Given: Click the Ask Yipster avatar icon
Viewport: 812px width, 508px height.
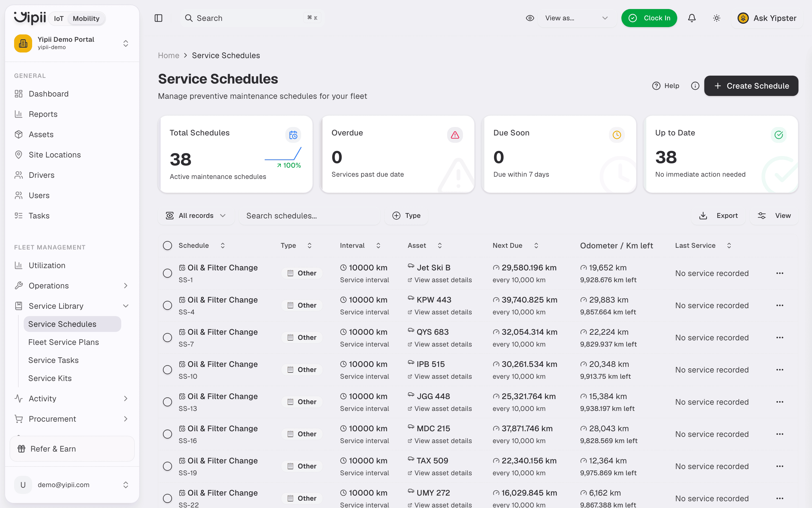Looking at the screenshot, I should coord(743,18).
